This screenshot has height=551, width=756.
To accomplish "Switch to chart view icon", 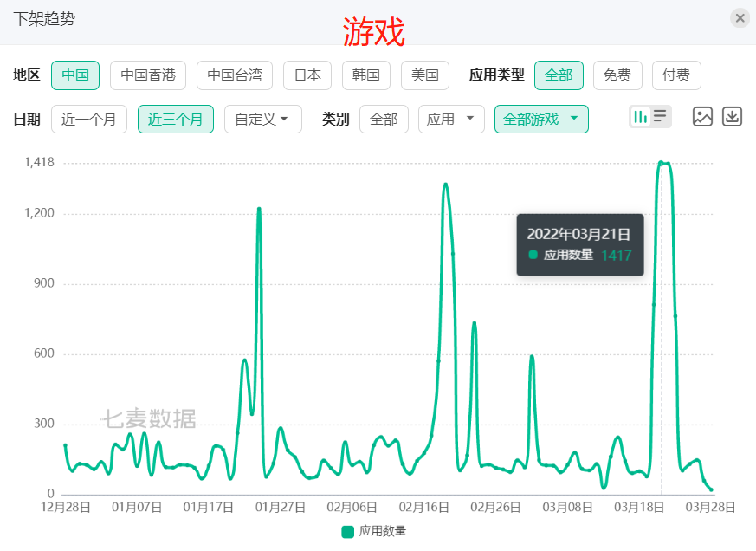I will pyautogui.click(x=641, y=116).
